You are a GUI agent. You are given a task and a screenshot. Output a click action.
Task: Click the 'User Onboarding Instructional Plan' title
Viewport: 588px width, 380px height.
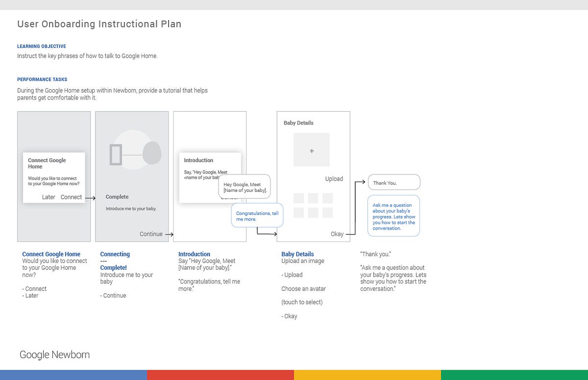click(99, 24)
